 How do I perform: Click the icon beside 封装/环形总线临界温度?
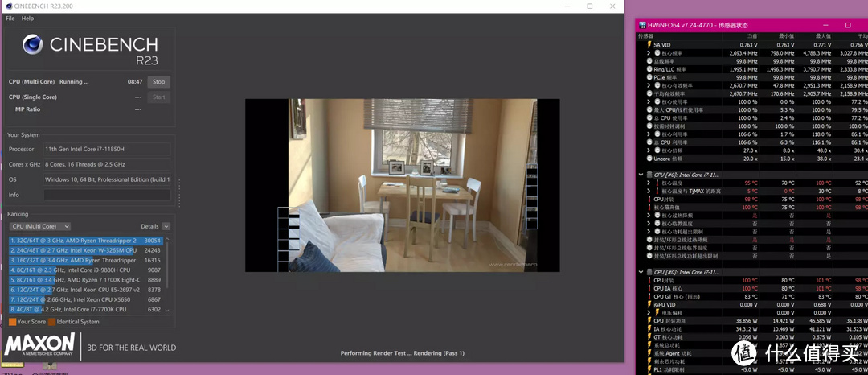click(x=649, y=248)
